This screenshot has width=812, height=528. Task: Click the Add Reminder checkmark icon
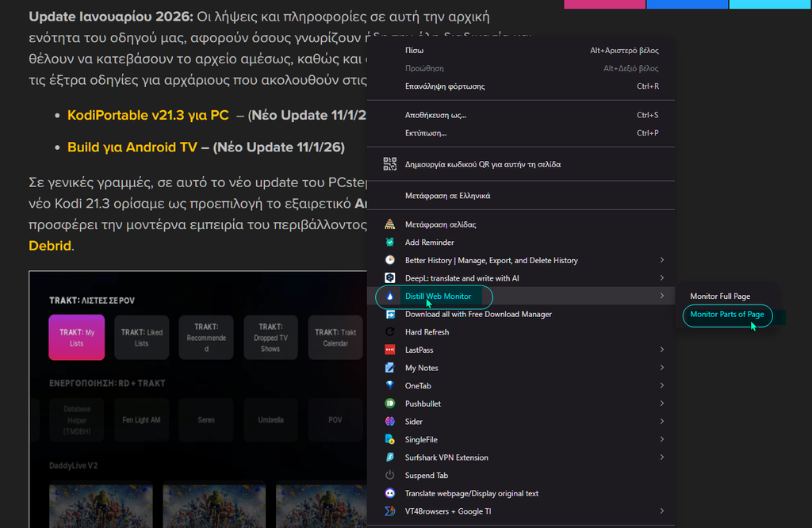pyautogui.click(x=390, y=243)
